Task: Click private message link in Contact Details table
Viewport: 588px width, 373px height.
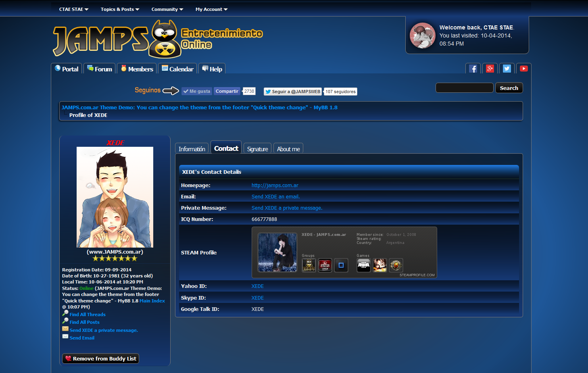Action: 287,208
